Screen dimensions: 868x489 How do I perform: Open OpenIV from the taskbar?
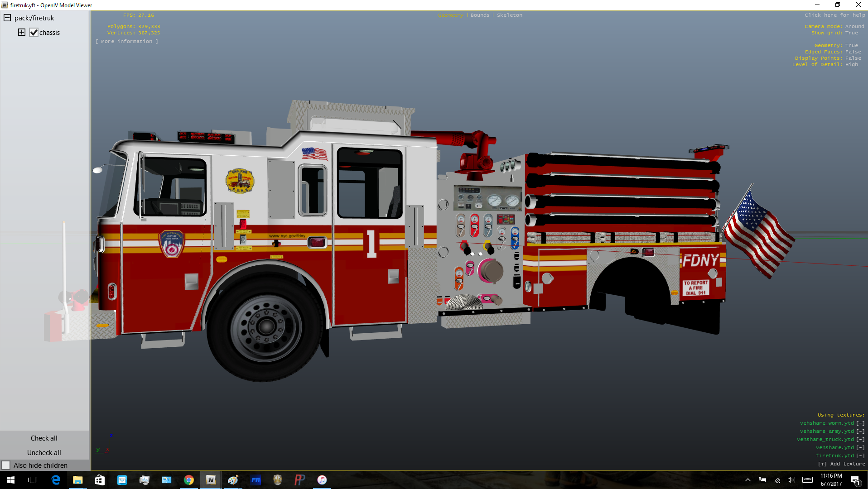[211, 480]
